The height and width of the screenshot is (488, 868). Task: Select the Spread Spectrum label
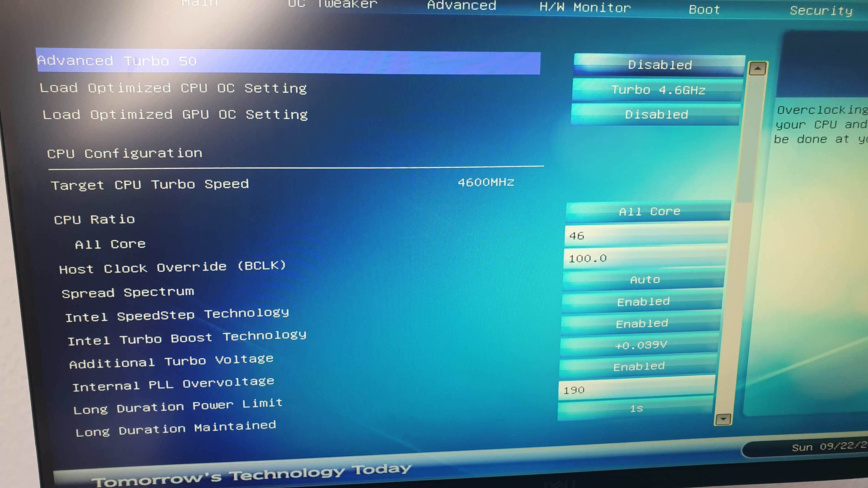point(128,292)
